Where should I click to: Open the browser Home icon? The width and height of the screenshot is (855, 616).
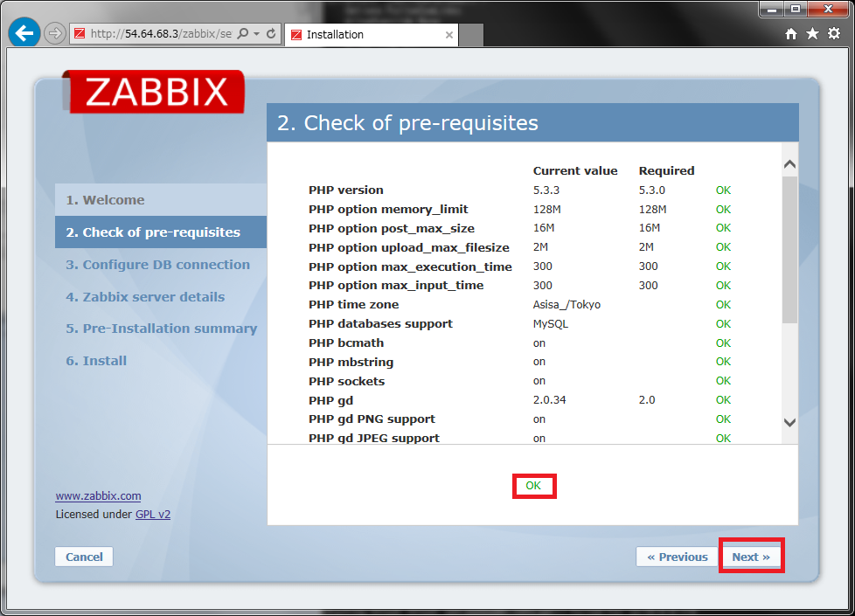coord(790,34)
